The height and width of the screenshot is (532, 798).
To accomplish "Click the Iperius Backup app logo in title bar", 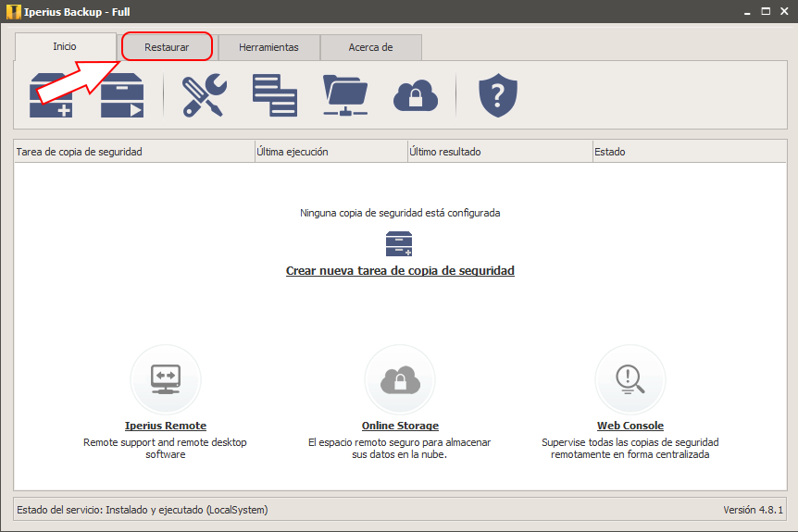I will coord(14,12).
